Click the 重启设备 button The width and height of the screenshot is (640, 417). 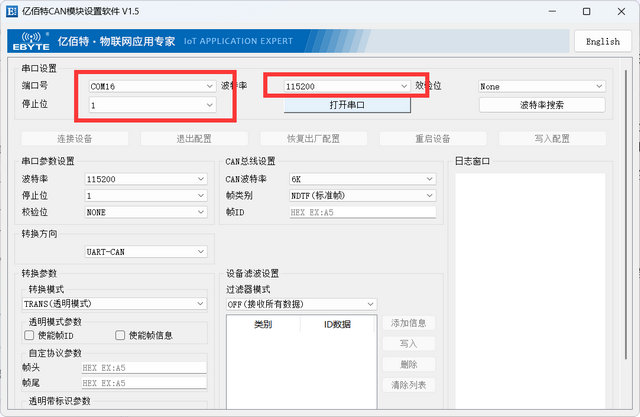(x=433, y=139)
